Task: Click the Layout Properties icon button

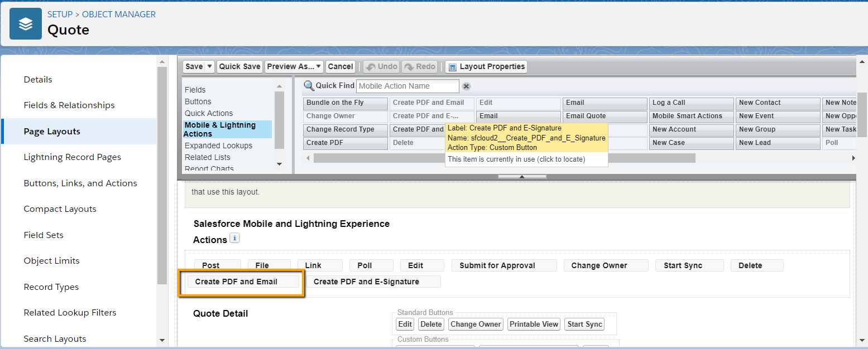Action: [486, 67]
